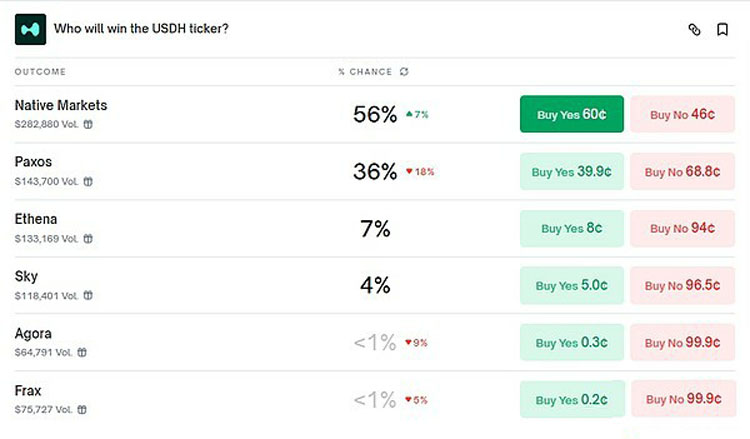Open the Native Markets outcome row
The image size is (750, 439).
tap(61, 105)
